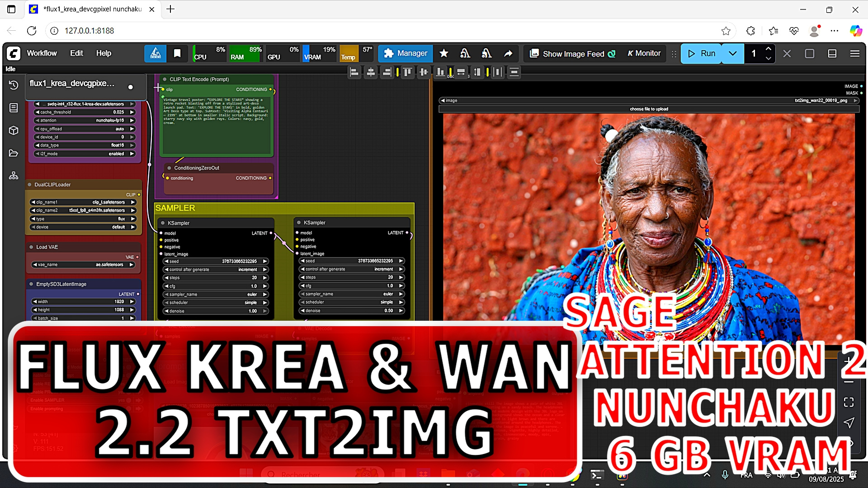
Task: Open the model library cube icon
Action: coord(14,131)
